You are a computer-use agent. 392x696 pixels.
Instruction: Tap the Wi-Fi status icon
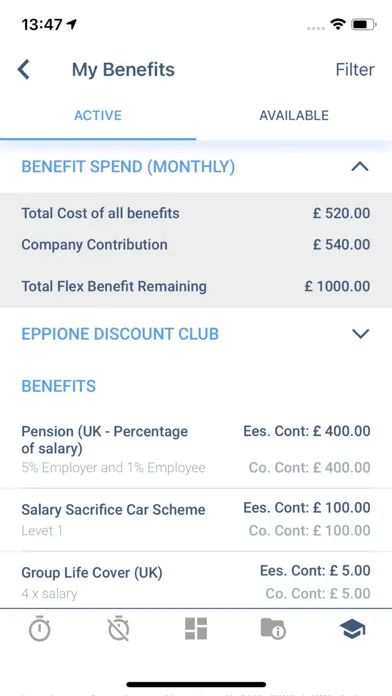(338, 24)
